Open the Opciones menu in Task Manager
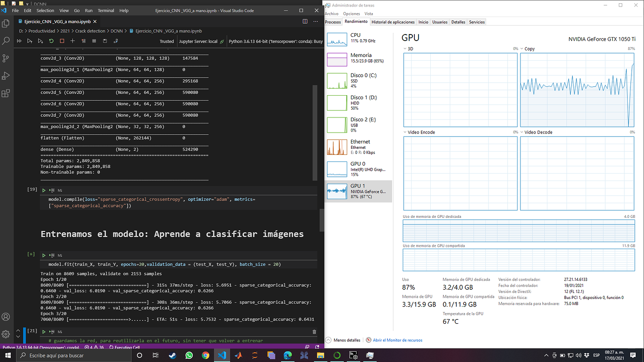The image size is (644, 362). click(351, 14)
